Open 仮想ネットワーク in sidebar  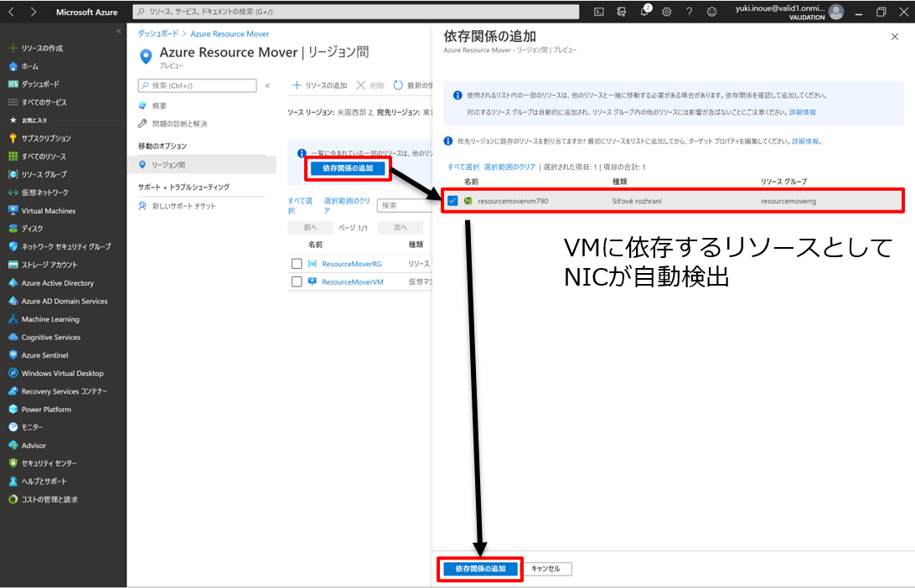tap(38, 193)
